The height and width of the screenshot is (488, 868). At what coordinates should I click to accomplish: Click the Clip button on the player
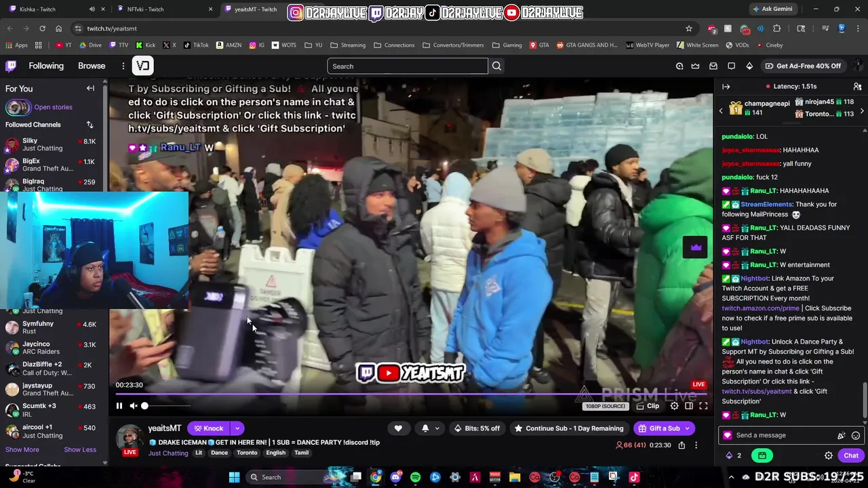click(648, 406)
